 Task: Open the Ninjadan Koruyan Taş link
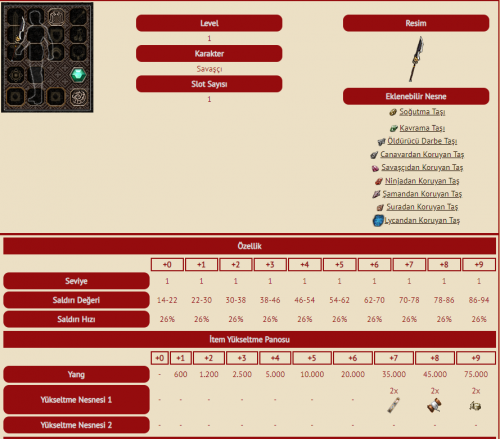(x=422, y=181)
